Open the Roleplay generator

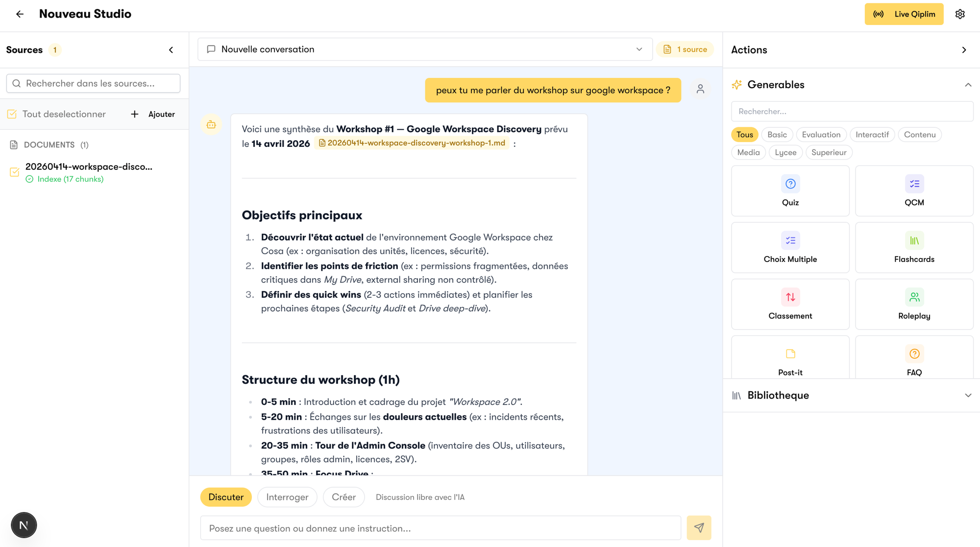click(x=914, y=304)
